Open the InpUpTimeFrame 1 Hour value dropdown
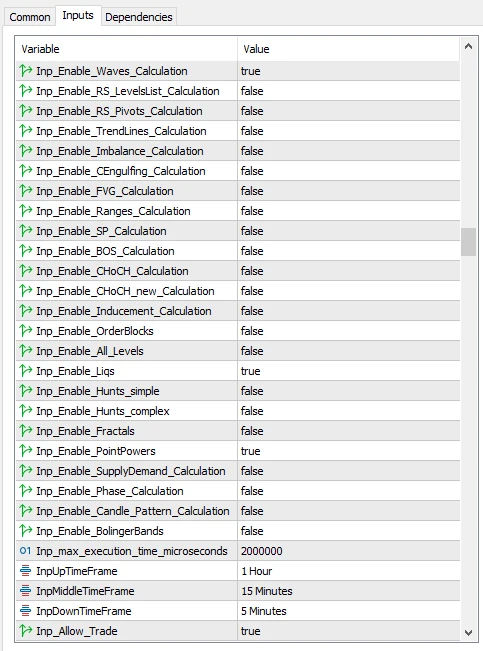Image resolution: width=483 pixels, height=651 pixels. 349,571
